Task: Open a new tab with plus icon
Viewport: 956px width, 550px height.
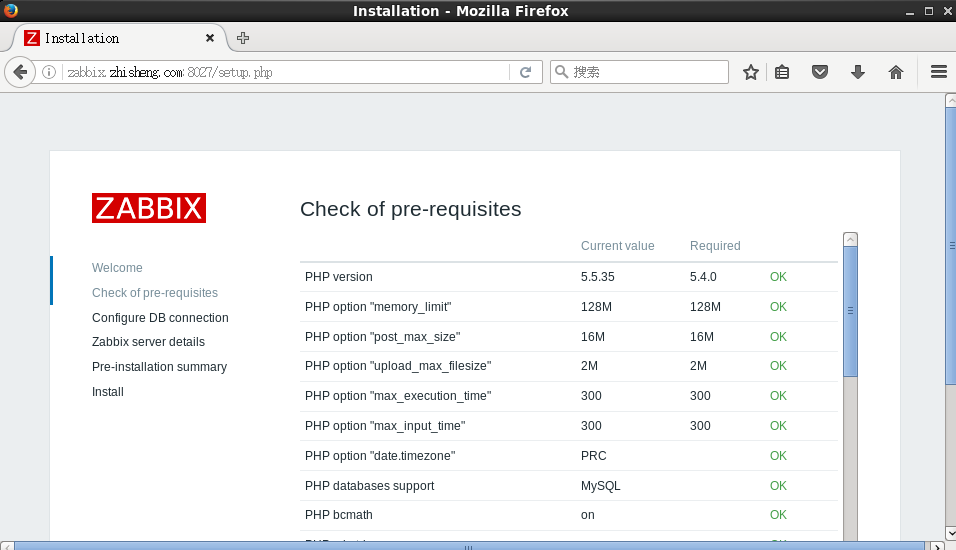Action: pos(243,38)
